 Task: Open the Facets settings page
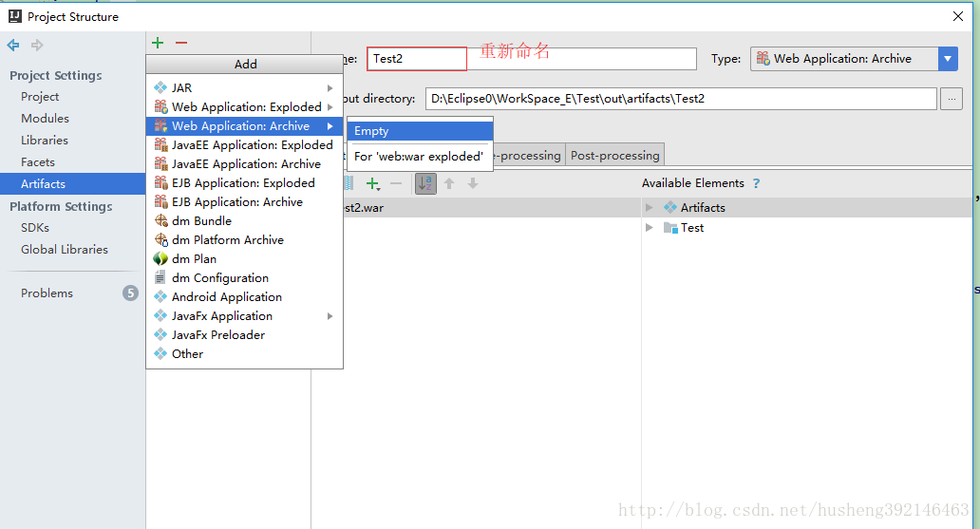coord(38,162)
